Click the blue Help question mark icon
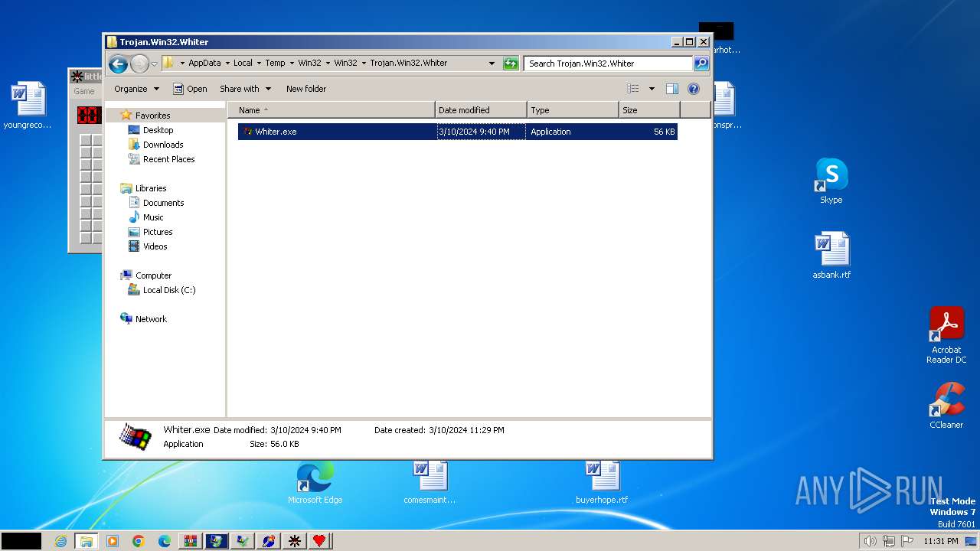The height and width of the screenshot is (551, 980). point(694,89)
